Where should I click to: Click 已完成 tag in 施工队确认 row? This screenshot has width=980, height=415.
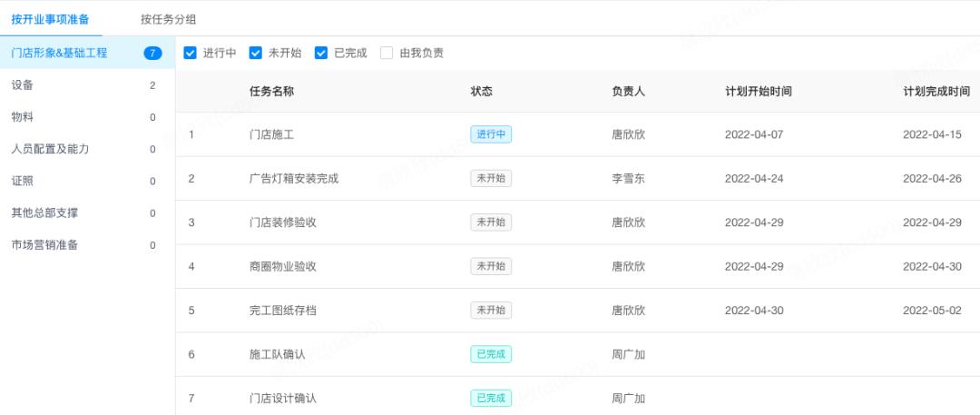[491, 354]
